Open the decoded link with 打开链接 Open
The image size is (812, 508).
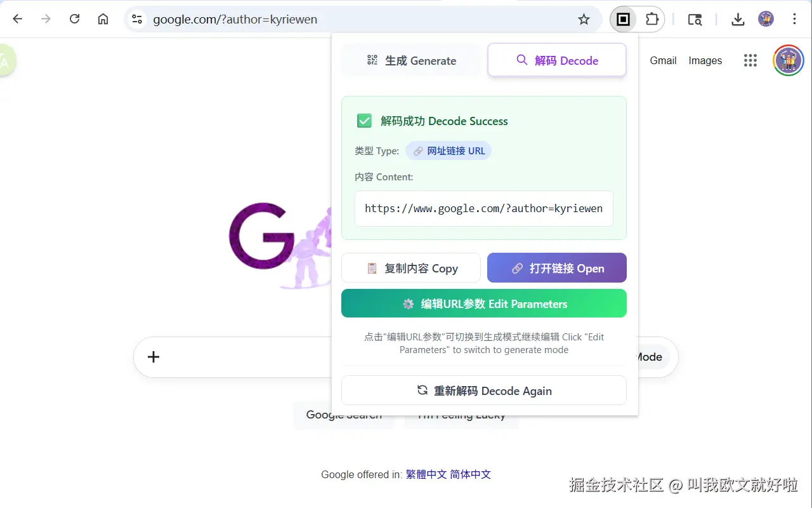[556, 268]
